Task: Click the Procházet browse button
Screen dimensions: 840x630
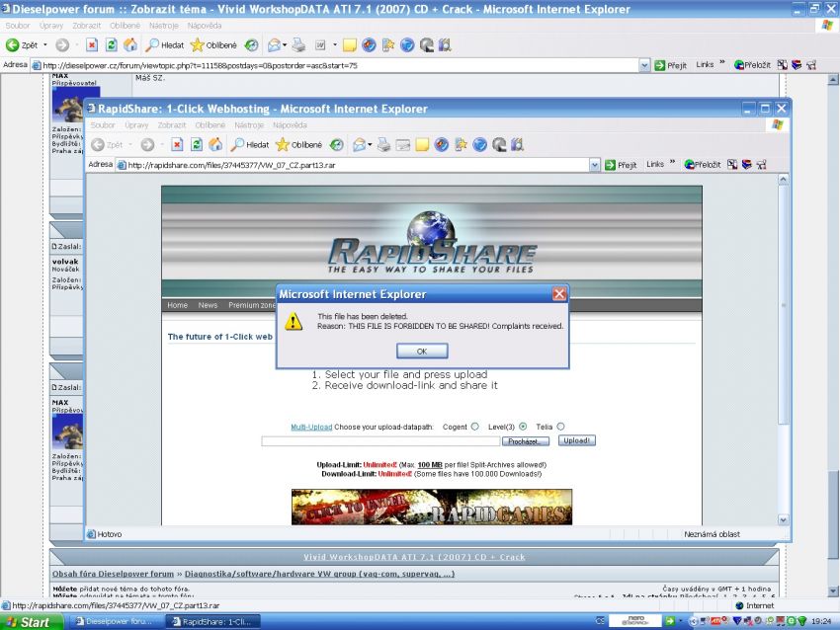Action: point(526,441)
